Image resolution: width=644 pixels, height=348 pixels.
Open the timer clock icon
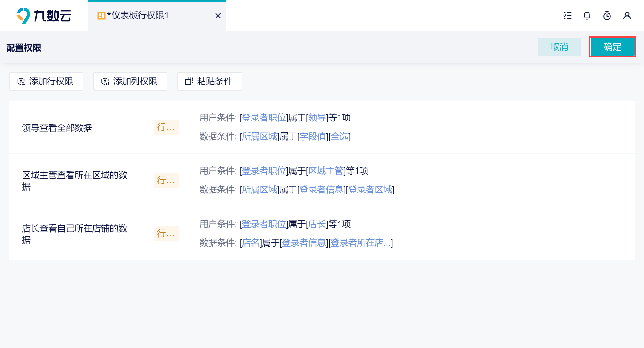(x=607, y=16)
